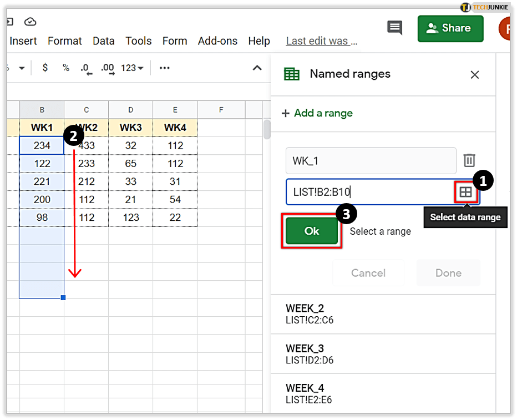This screenshot has height=420, width=517.
Task: Click the green Ok button
Action: click(312, 231)
